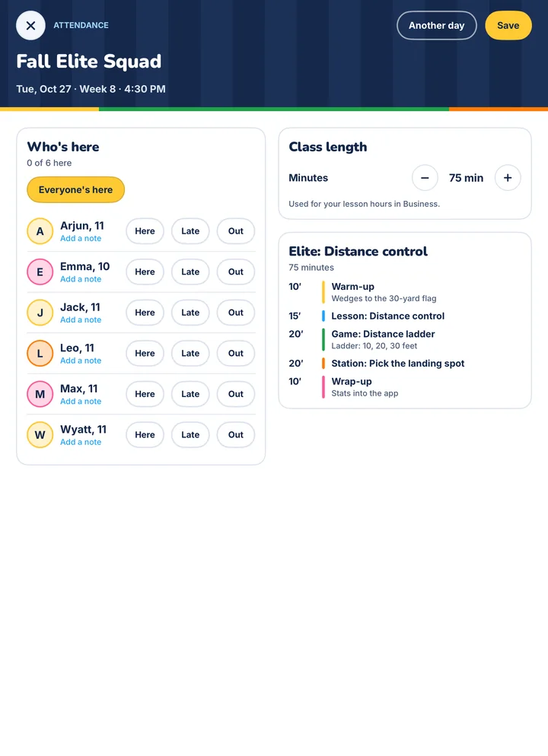548x756 pixels.
Task: Mark Leo as Here
Action: [x=145, y=354]
